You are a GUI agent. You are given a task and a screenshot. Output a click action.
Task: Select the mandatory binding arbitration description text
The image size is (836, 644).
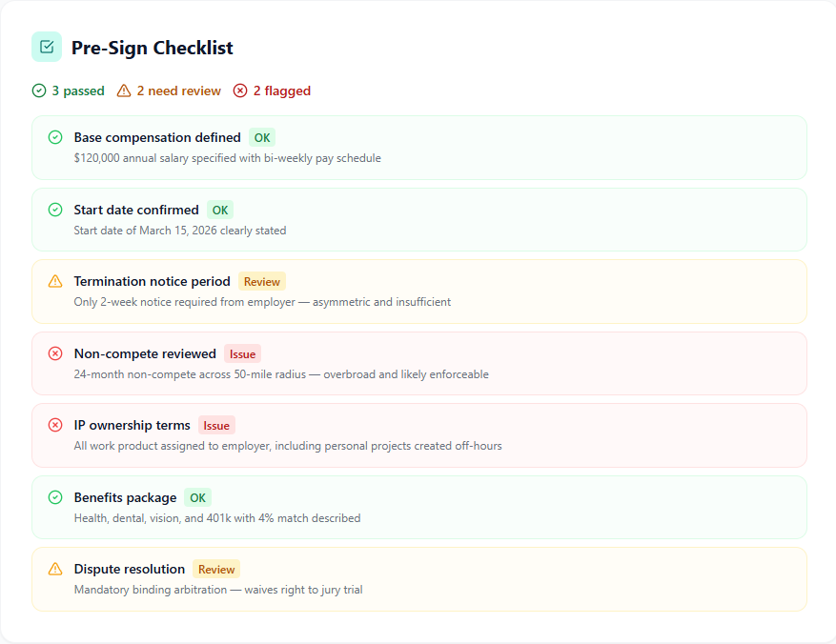(x=218, y=590)
